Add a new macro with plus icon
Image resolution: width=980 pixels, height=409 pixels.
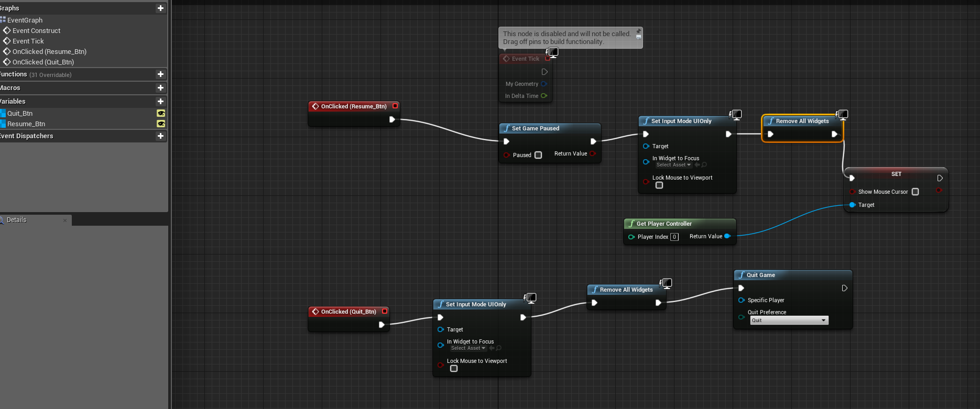160,88
